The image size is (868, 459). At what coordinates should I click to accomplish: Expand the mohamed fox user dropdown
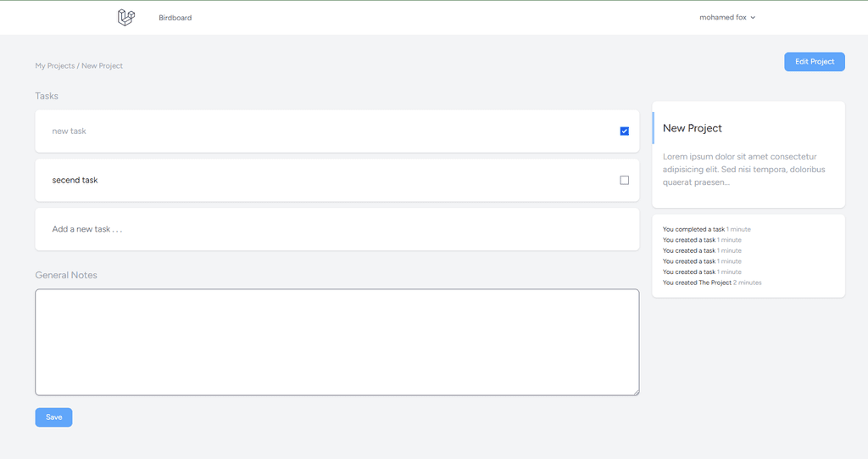[726, 17]
